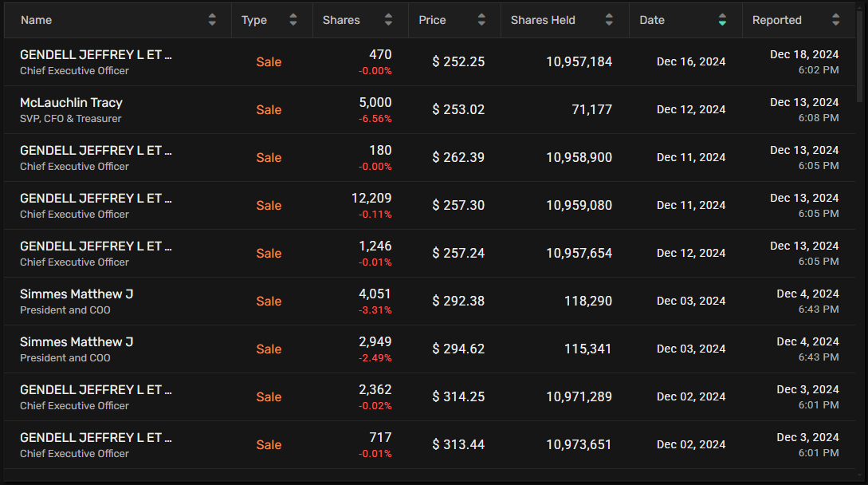Click the Shares Held header label
Viewport: 868px width, 485px height.
[x=543, y=20]
